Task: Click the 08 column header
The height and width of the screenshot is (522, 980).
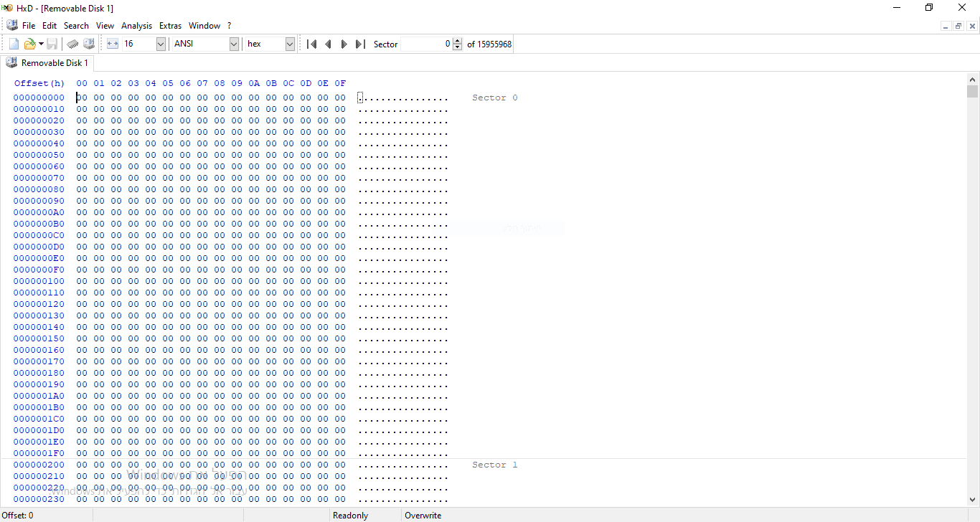Action: (x=220, y=83)
